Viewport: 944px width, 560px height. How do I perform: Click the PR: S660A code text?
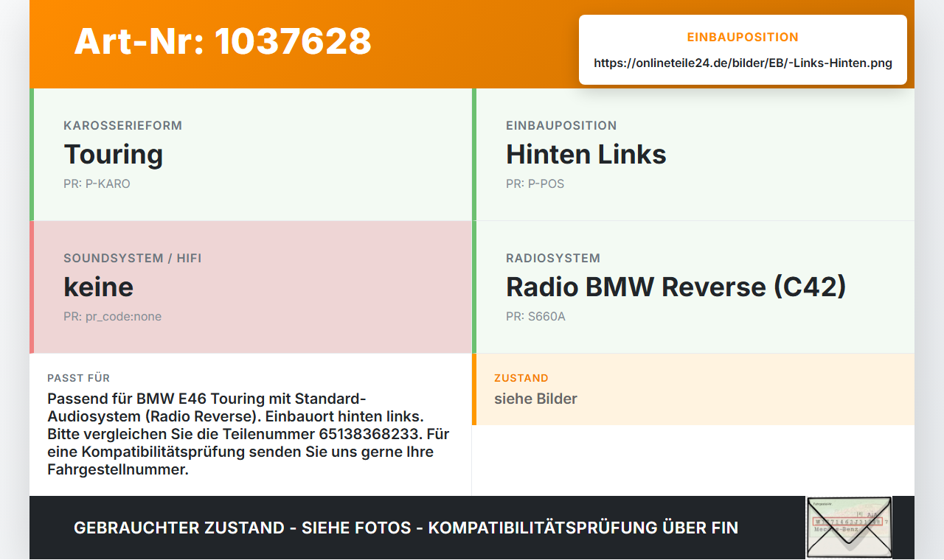click(x=535, y=317)
